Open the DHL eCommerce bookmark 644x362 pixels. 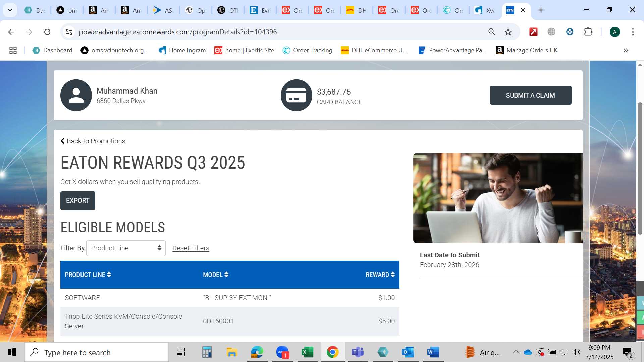coord(374,50)
